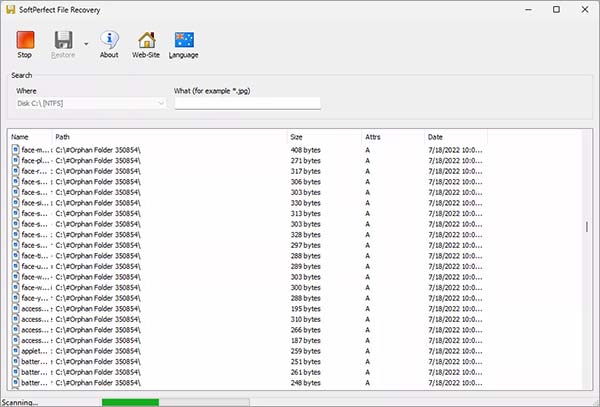This screenshot has width=600, height=407.
Task: Sort the list by Path column header
Action: 170,137
